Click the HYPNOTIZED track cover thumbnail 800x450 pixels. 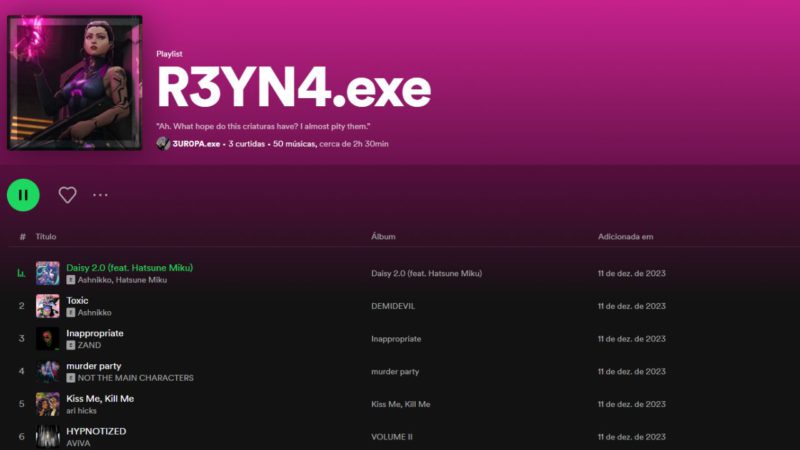47,437
